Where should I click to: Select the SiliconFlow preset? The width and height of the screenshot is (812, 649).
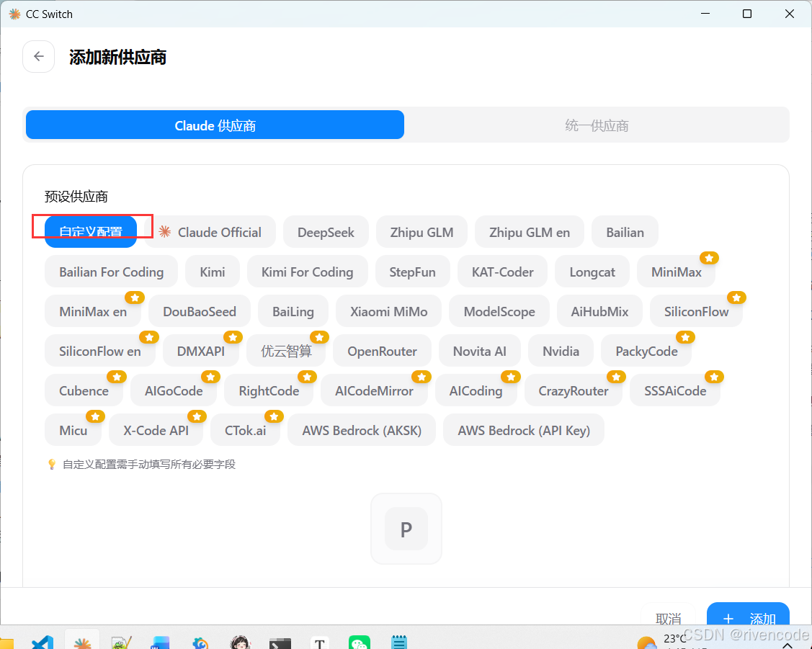point(696,311)
